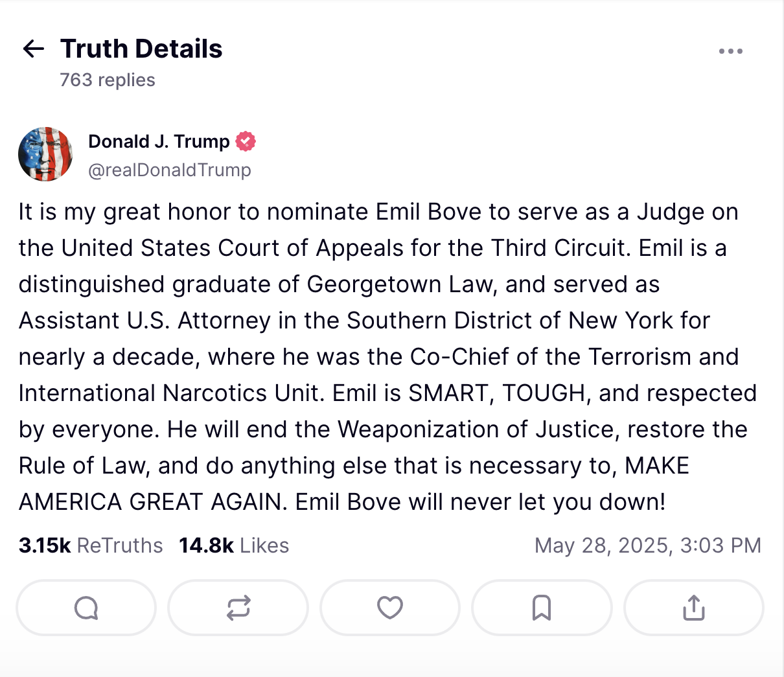Go back using the left arrow

tap(33, 49)
